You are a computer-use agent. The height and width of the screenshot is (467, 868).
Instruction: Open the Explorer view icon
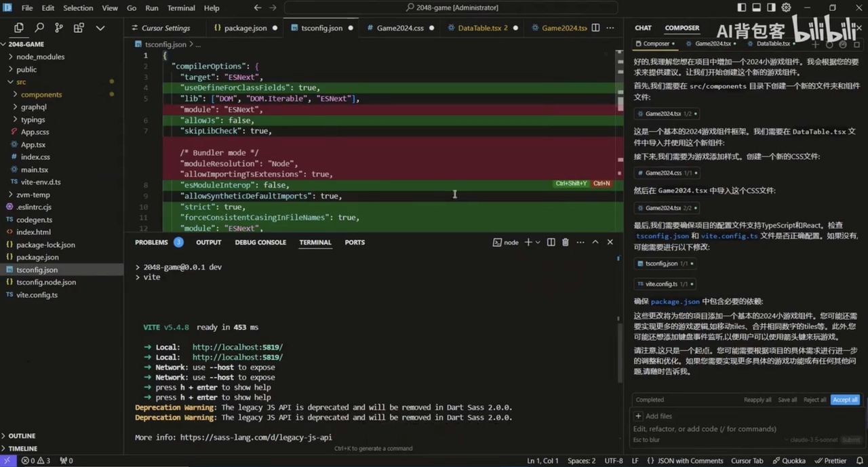coord(18,28)
